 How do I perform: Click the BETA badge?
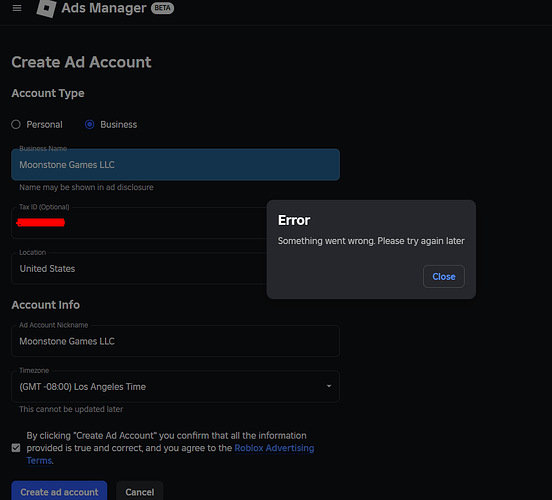pyautogui.click(x=162, y=8)
